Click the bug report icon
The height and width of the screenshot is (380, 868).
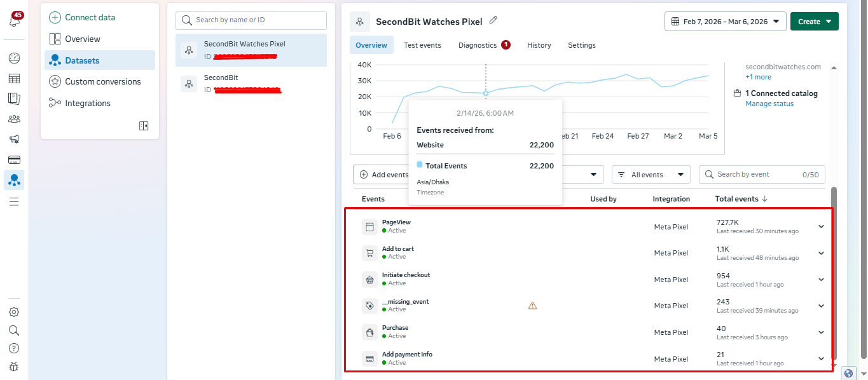(14, 366)
